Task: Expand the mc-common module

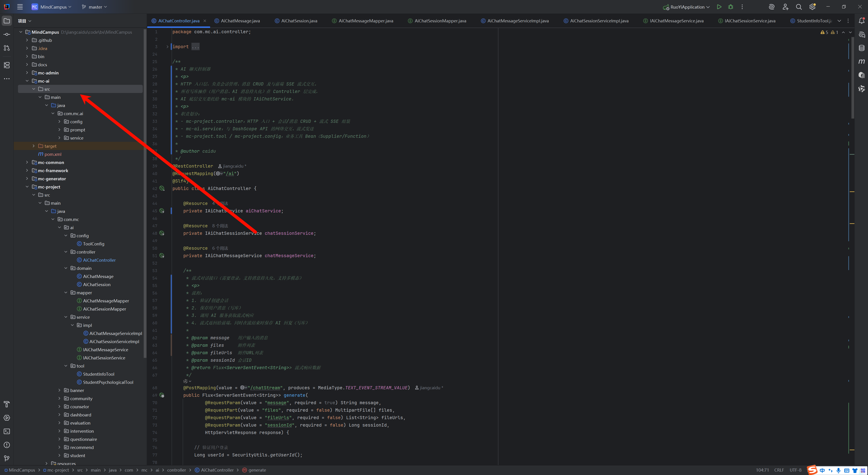Action: [x=27, y=162]
